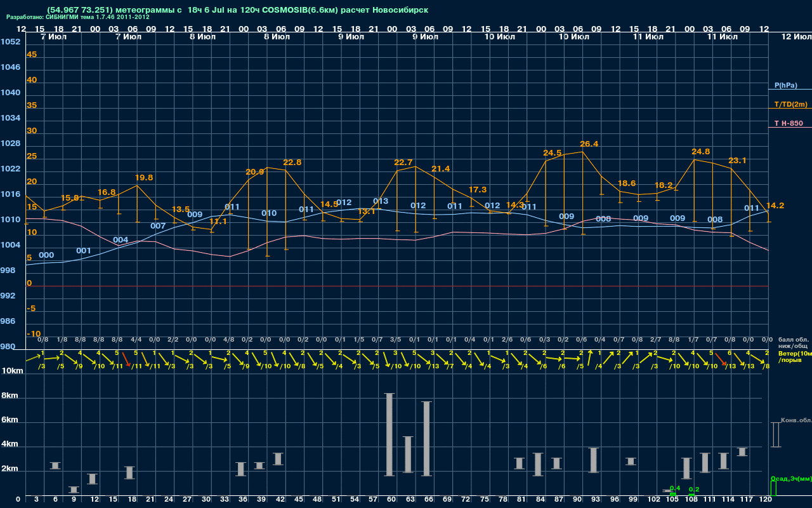Click the 21.4 temperature value
The image size is (812, 508).
pos(441,169)
